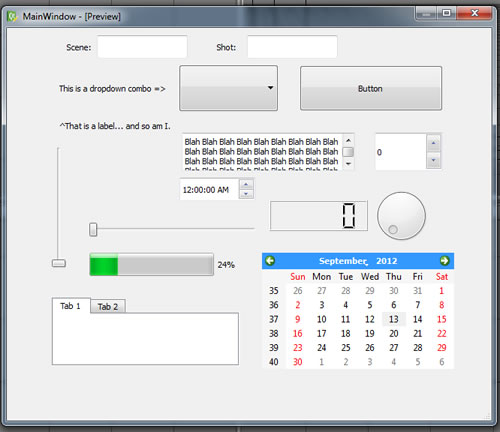This screenshot has height=432, width=500.
Task: Click the green progress bar at 24%
Action: pyautogui.click(x=152, y=265)
